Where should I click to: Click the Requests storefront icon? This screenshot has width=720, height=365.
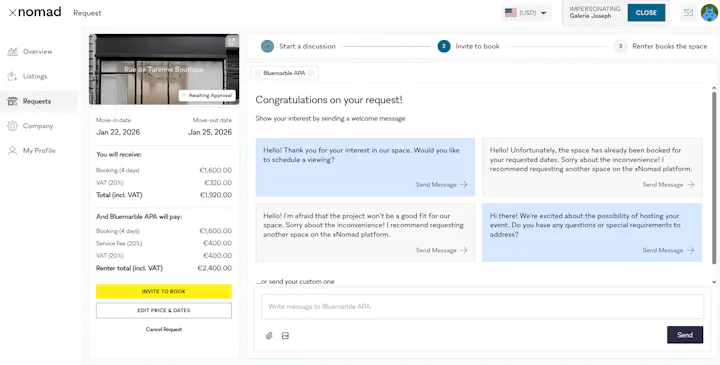(x=12, y=101)
